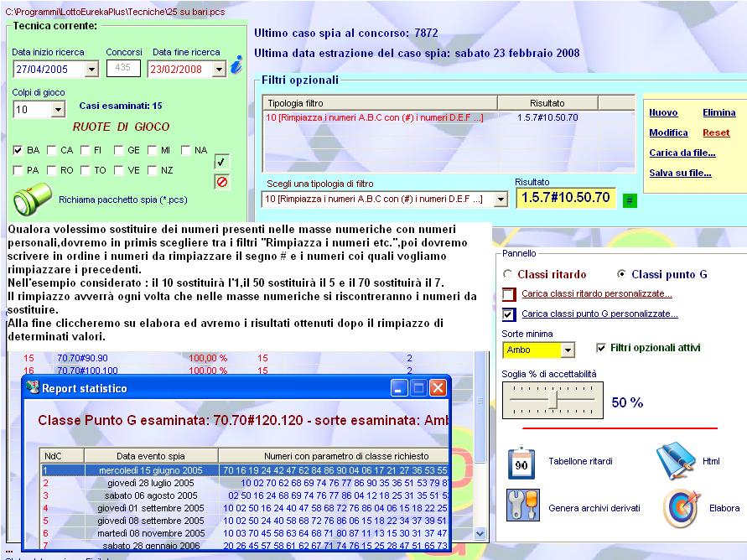Adjust the Soglia % di accettabilità slider
This screenshot has width=747, height=560.
click(552, 400)
